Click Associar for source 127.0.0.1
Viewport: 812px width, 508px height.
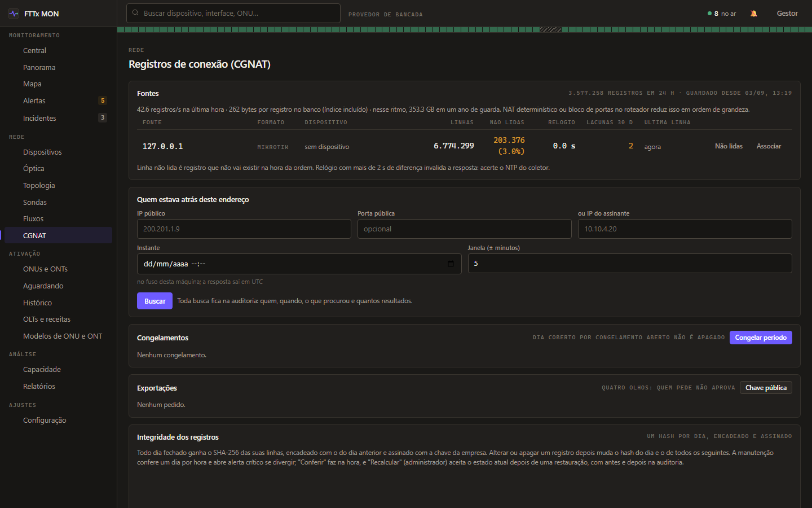point(769,146)
